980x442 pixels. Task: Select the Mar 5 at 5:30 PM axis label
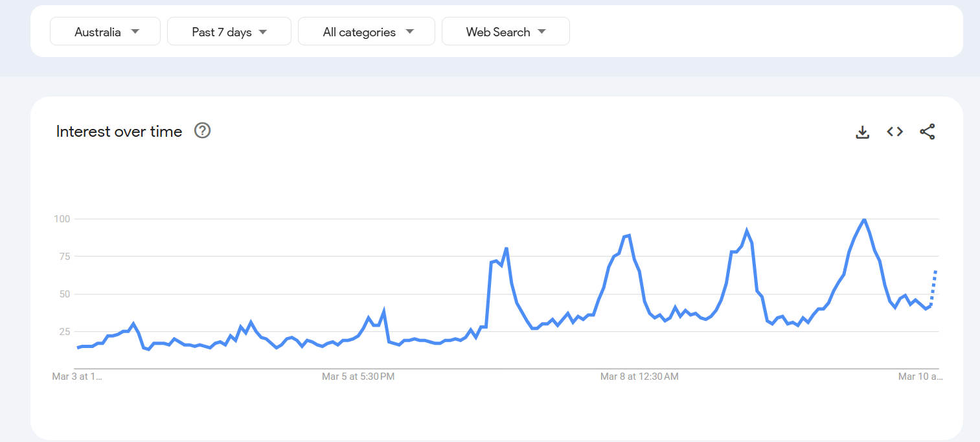[x=358, y=377]
